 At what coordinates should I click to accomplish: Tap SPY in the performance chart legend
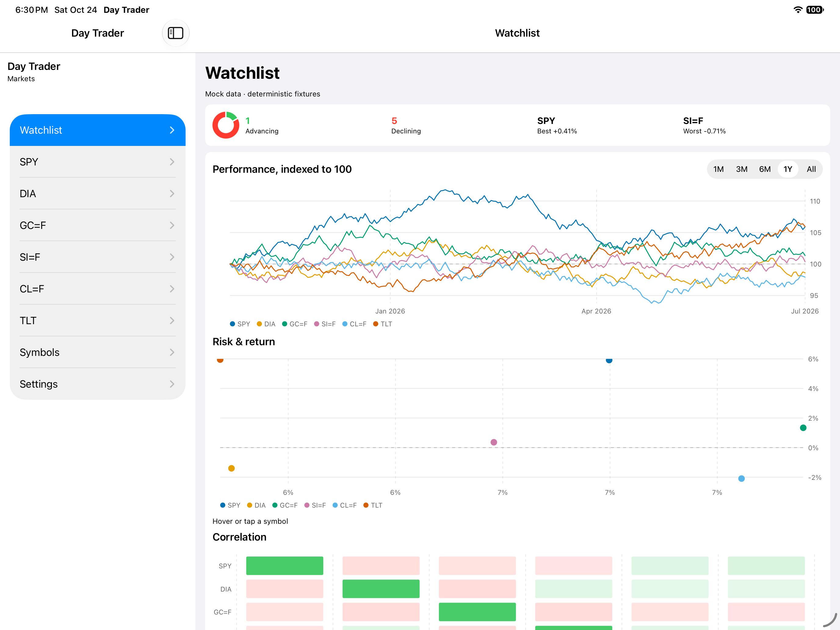click(240, 324)
